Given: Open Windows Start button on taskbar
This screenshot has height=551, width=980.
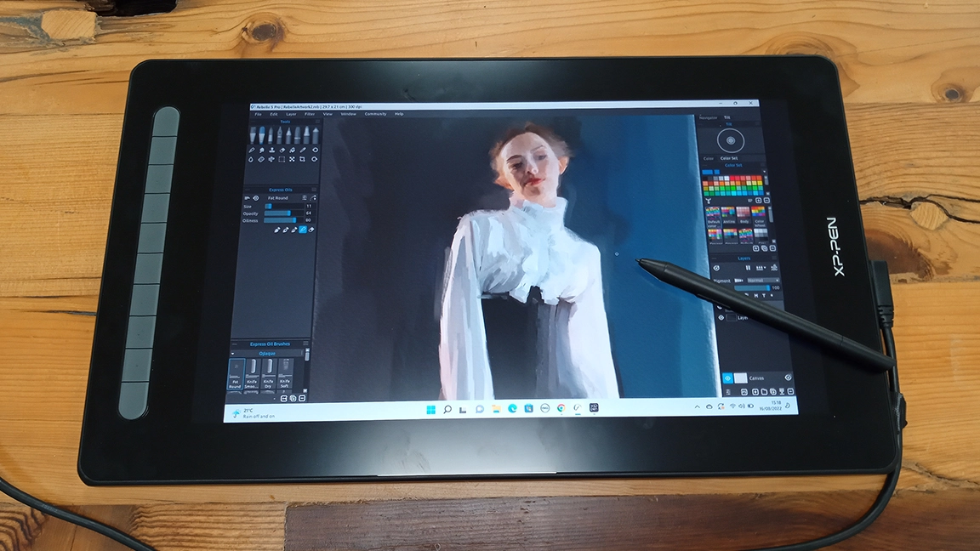Looking at the screenshot, I should pyautogui.click(x=430, y=409).
